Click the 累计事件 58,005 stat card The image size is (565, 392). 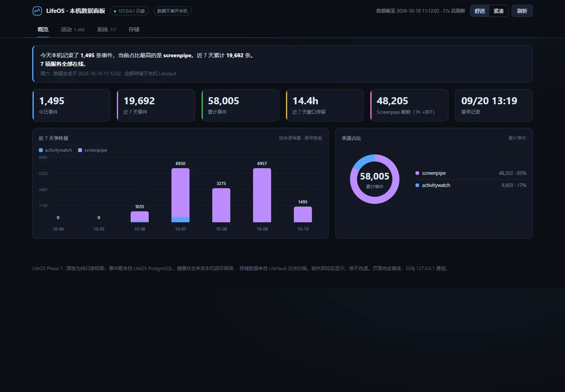click(240, 105)
